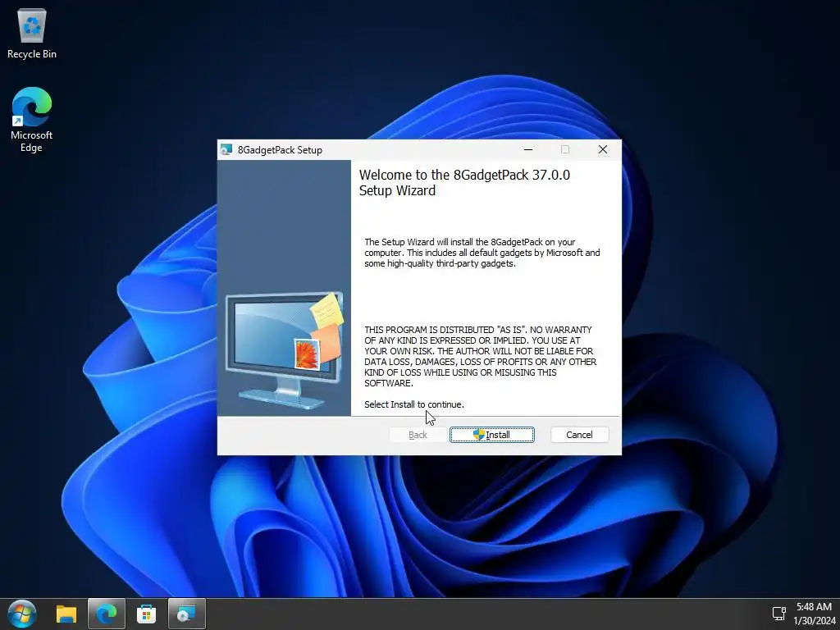Open the clock showing 5:48 AM
The image size is (840, 630).
click(814, 614)
